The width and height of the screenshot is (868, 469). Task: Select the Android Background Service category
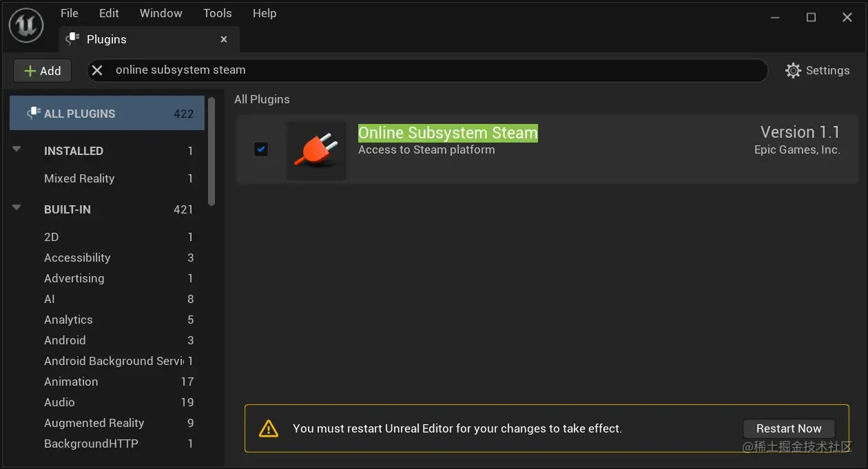click(107, 361)
